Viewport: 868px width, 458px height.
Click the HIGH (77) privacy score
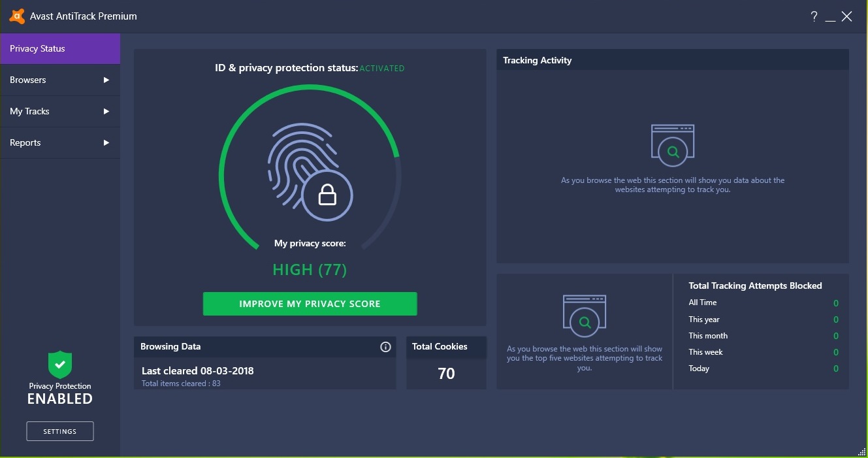[310, 269]
